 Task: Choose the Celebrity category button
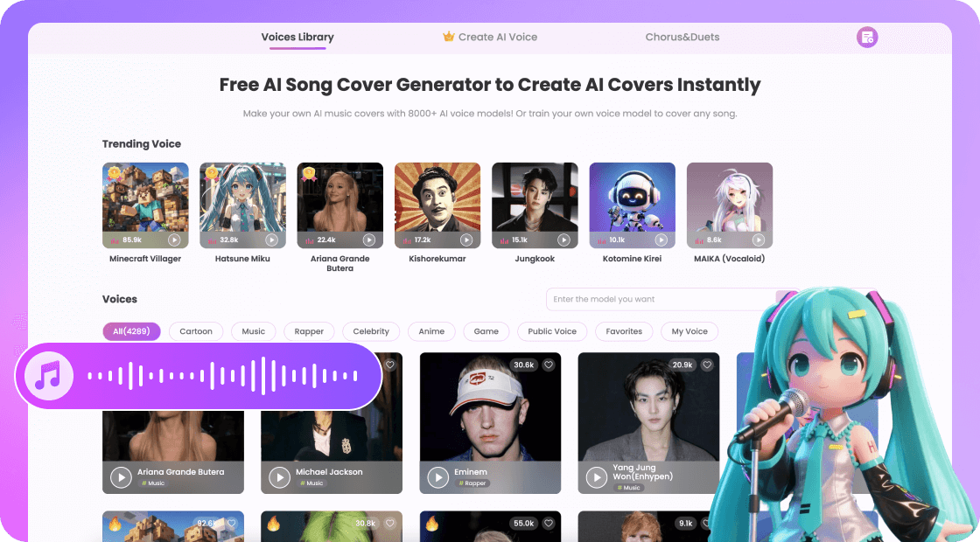click(x=371, y=331)
